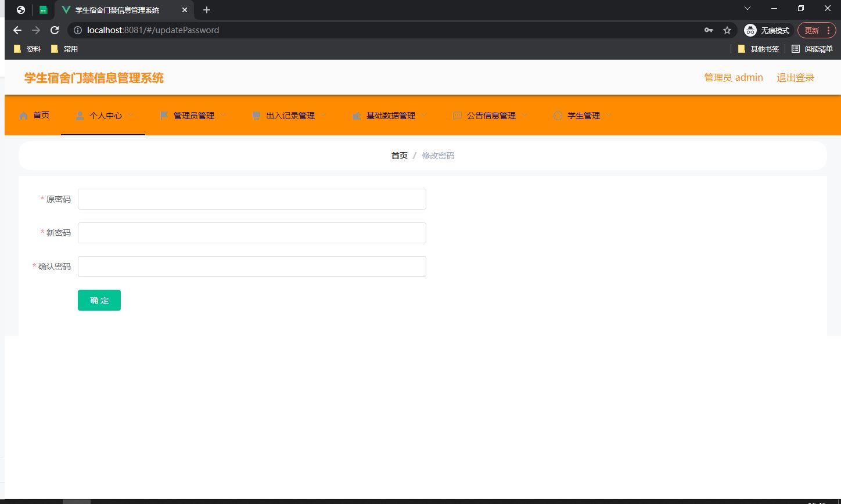Viewport: 841px width, 504px height.
Task: Click the 修改密码 breadcrumb text
Action: pos(438,156)
